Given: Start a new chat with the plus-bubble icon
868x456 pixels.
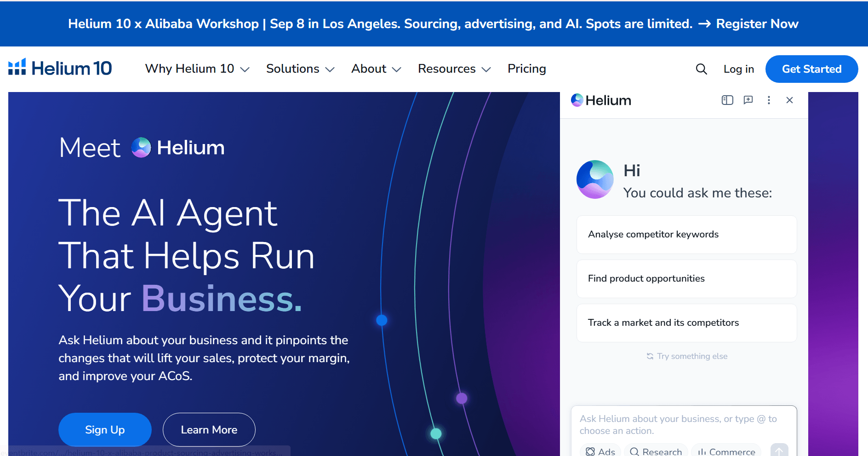Looking at the screenshot, I should coord(748,100).
